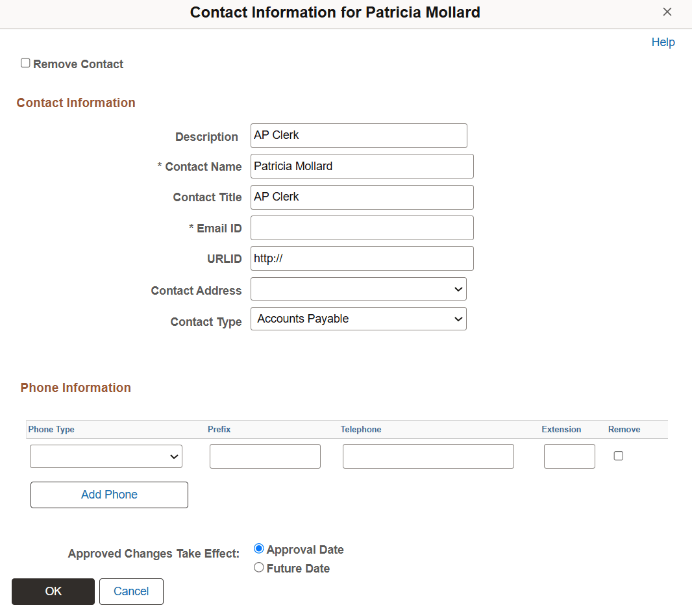Close the Contact Information dialog
This screenshot has width=692, height=616.
(667, 12)
